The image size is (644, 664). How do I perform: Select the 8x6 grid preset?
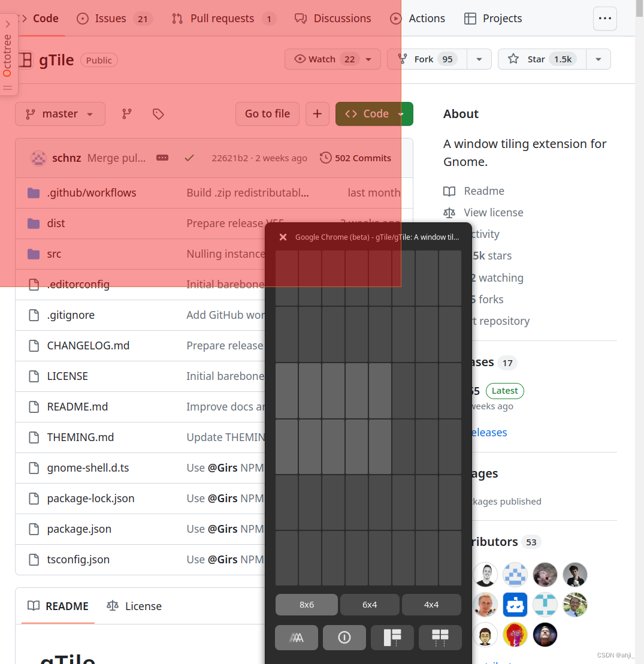coord(307,605)
